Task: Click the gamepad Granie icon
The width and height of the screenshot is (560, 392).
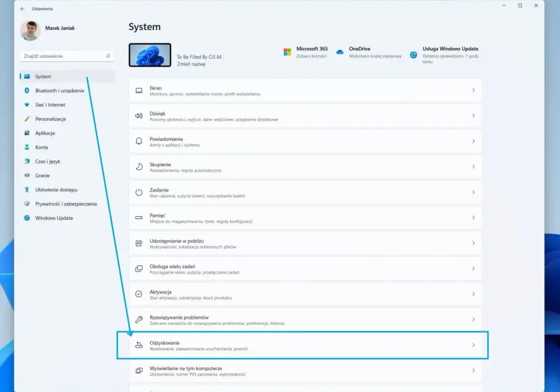Action: pos(27,175)
